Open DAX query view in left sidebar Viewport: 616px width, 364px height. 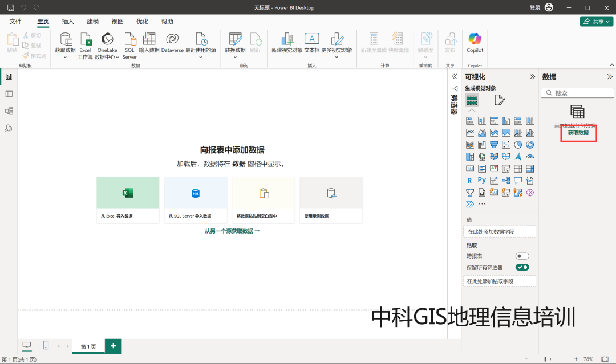(x=9, y=128)
